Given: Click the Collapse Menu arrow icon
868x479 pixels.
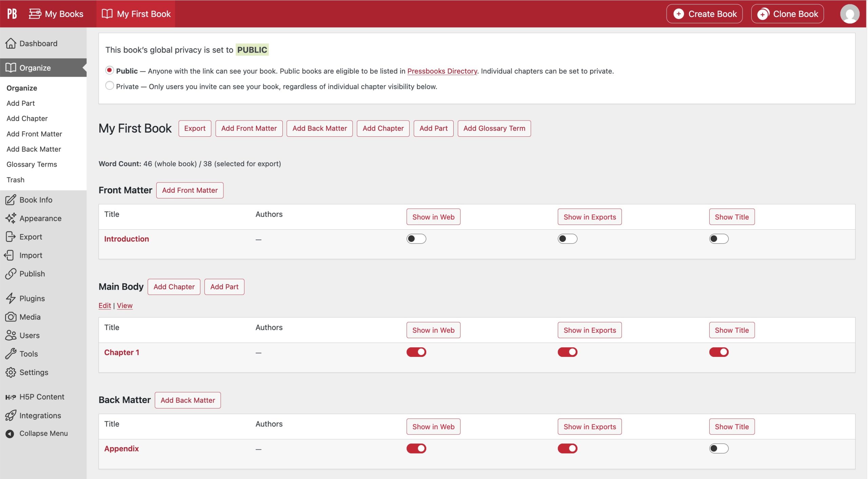Looking at the screenshot, I should [x=10, y=434].
